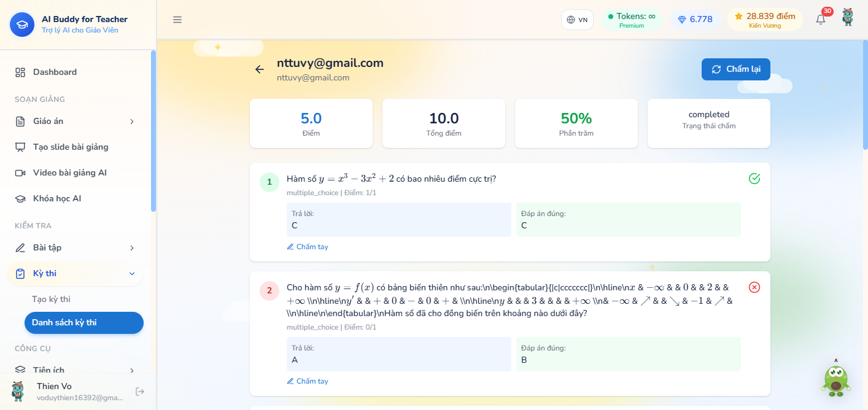Toggle the hamburger sidebar menu
The image size is (868, 410).
click(177, 20)
